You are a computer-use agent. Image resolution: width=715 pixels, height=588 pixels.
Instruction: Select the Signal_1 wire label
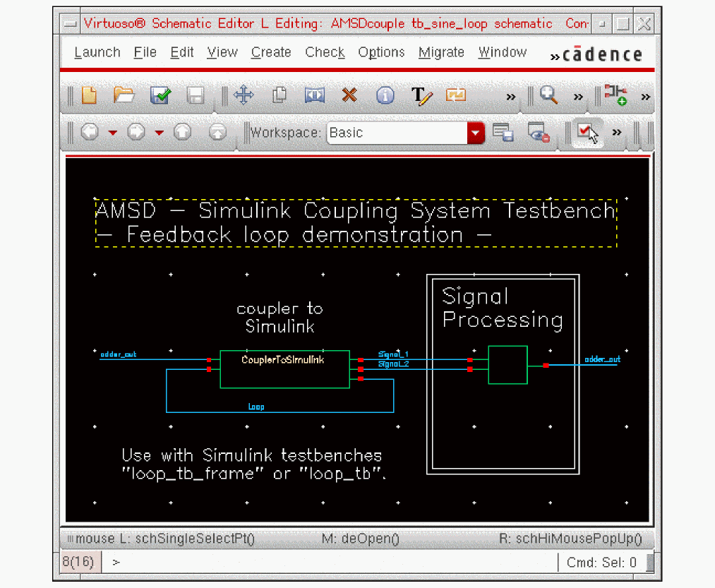(394, 354)
